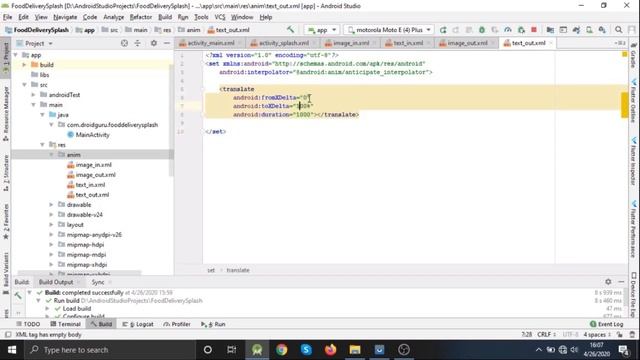Click the Build panel hammer icon
The image size is (640, 360).
coord(18,296)
